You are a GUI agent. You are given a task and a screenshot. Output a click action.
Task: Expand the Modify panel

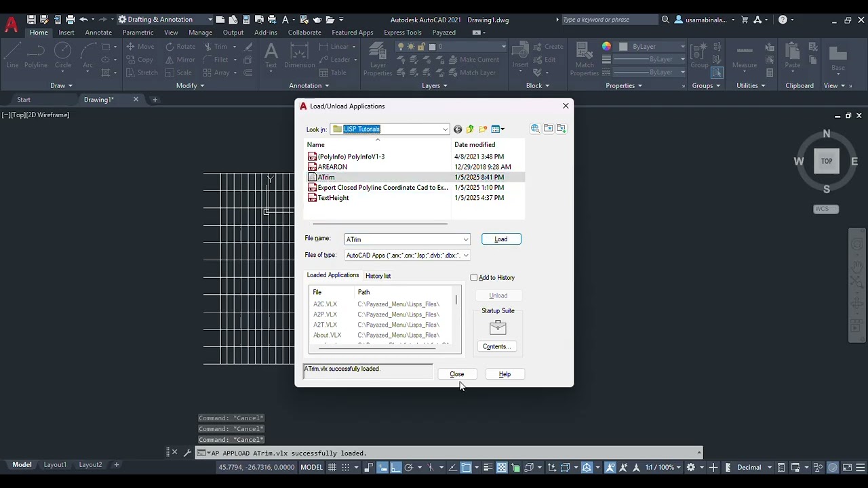pos(190,85)
